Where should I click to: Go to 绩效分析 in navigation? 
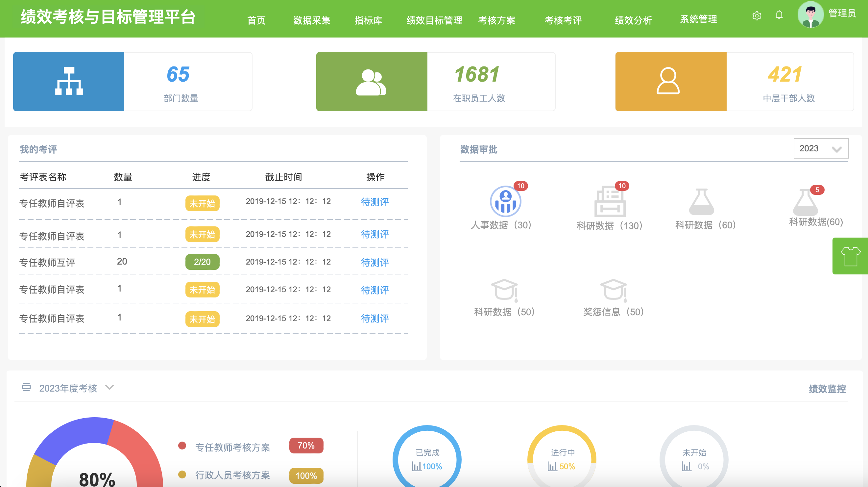pyautogui.click(x=633, y=20)
